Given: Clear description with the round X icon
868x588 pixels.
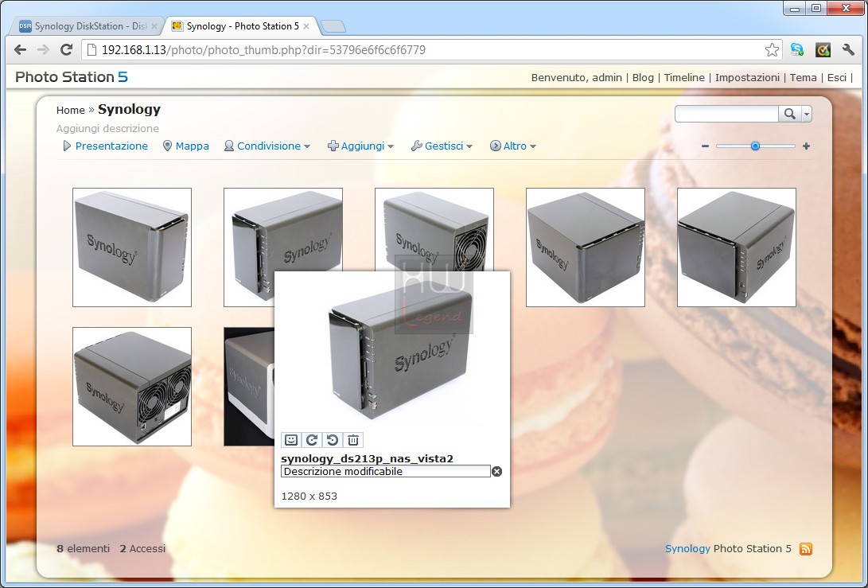Looking at the screenshot, I should click(x=497, y=471).
